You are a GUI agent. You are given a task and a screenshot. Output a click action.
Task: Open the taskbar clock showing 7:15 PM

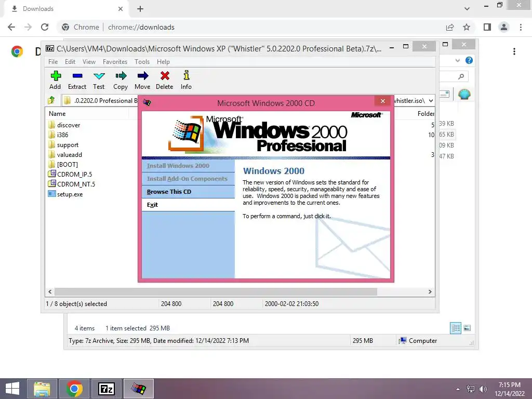(x=509, y=389)
